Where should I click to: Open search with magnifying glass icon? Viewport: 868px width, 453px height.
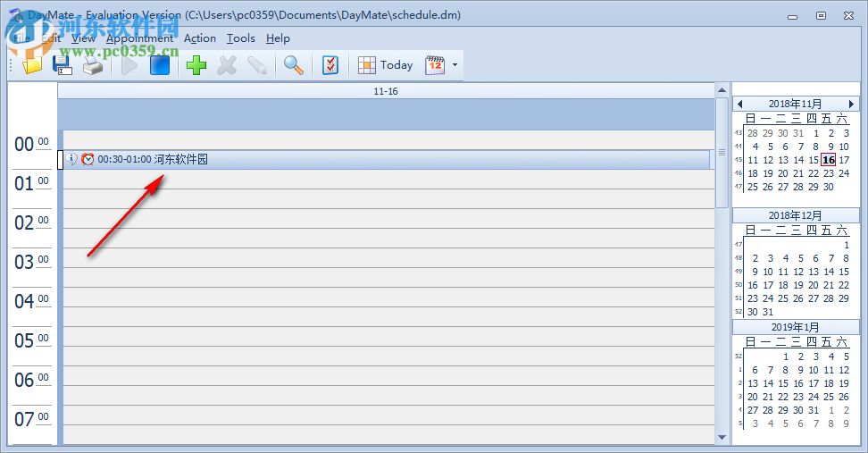coord(294,65)
